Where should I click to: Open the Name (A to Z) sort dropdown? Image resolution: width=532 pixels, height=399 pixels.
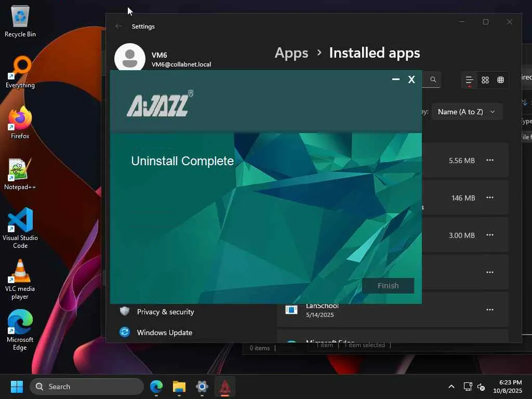467,112
